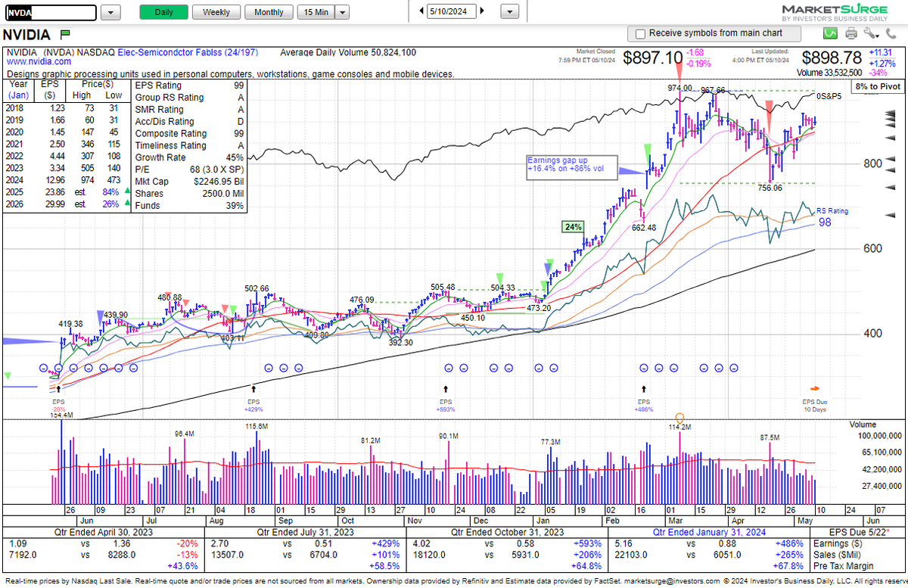This screenshot has height=588, width=908.
Task: Click the up arrow marker above EPS +429%
Action: (253, 388)
